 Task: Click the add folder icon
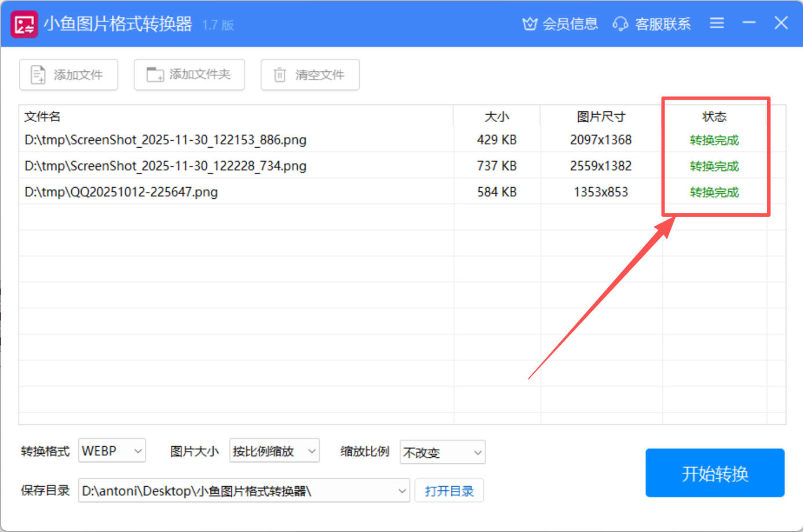point(155,75)
